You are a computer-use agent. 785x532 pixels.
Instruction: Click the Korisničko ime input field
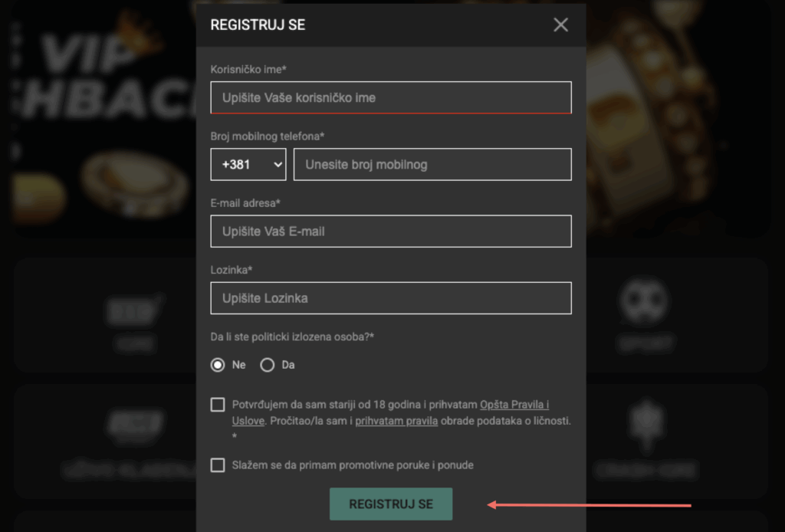click(x=391, y=97)
